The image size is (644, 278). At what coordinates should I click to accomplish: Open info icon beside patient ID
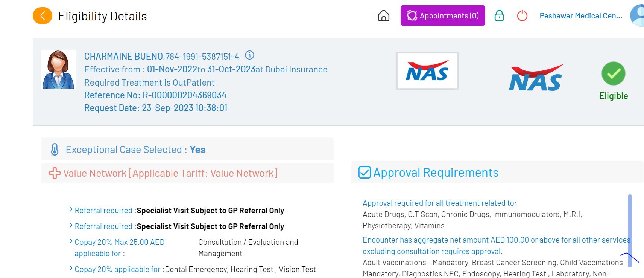pos(249,55)
